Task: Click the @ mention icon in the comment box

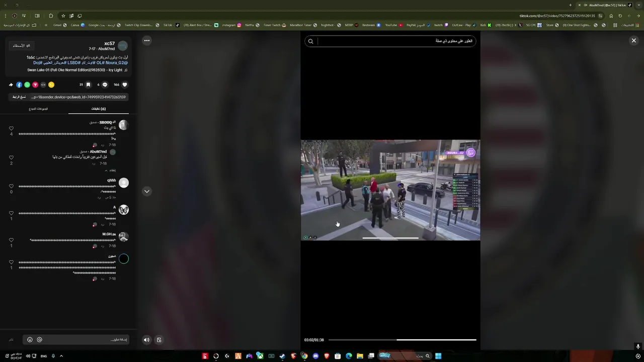Action: [x=39, y=340]
